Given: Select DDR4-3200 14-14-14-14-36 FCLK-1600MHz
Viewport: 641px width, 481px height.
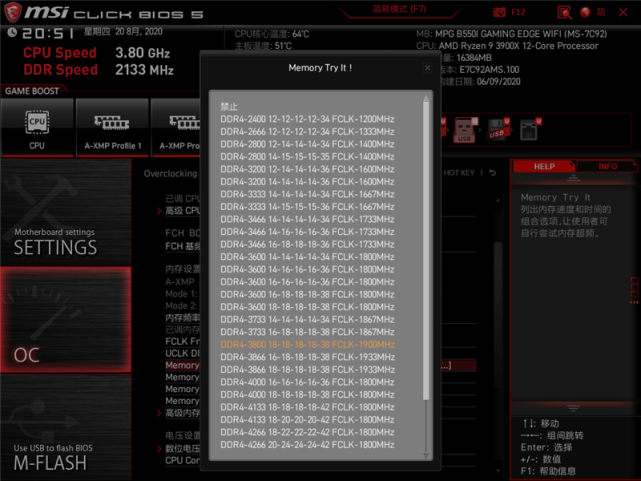Looking at the screenshot, I should (307, 182).
